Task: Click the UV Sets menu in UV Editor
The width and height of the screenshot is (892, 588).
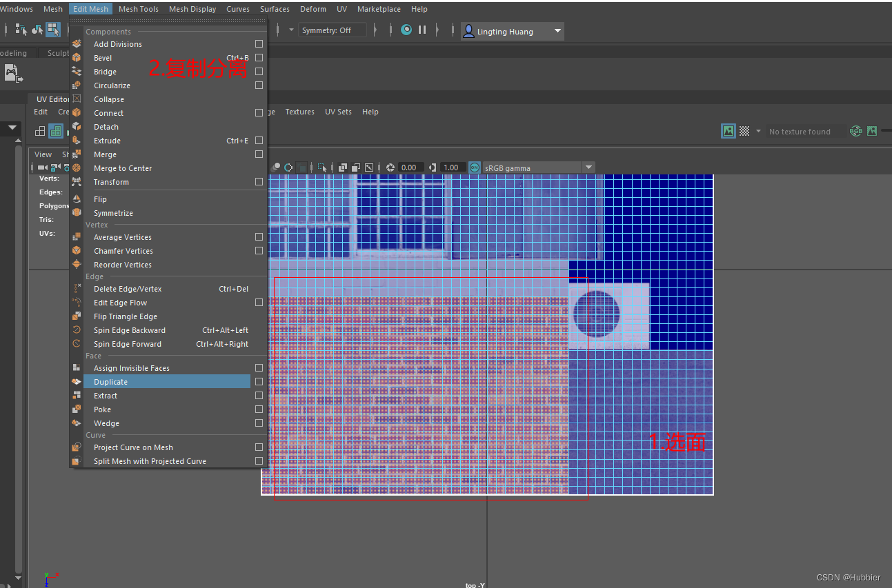Action: [x=338, y=111]
